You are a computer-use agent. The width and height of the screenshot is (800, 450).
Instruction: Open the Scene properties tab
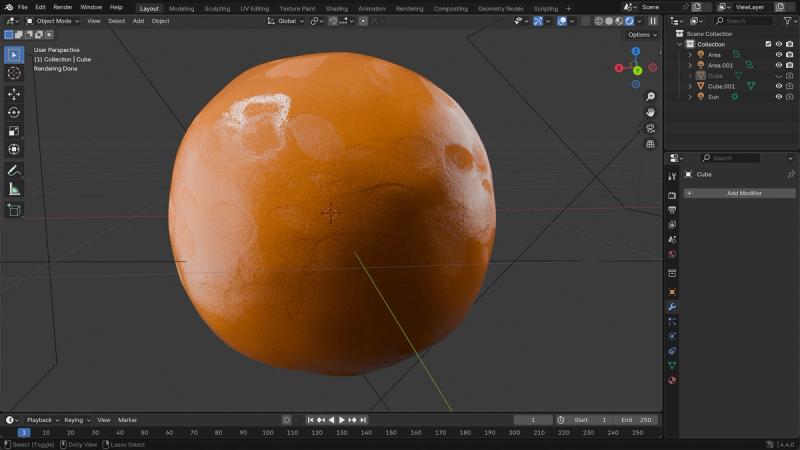tap(672, 239)
